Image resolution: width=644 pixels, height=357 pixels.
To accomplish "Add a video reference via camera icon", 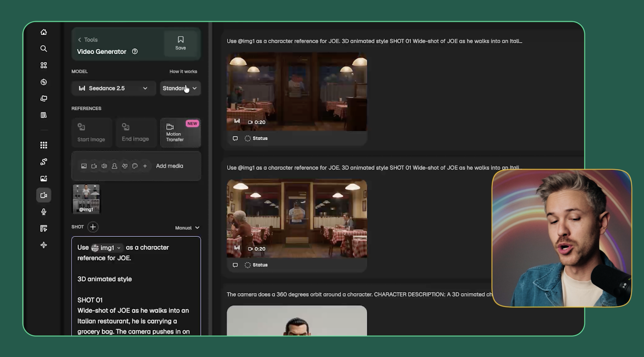I will pos(94,166).
